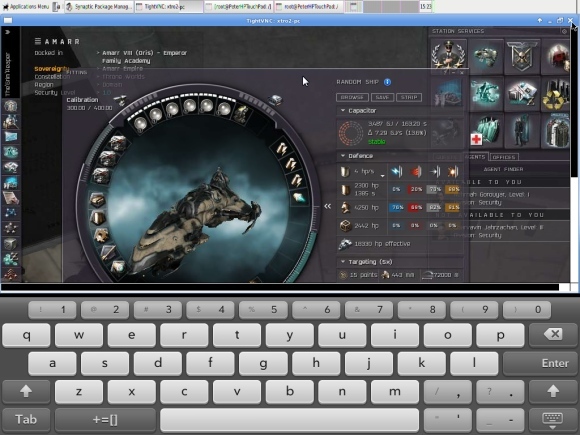Click the hull structure cube icon

[345, 226]
